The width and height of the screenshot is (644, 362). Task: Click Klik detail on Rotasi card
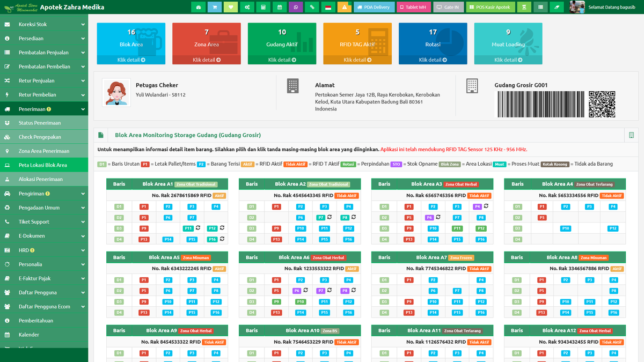[433, 60]
